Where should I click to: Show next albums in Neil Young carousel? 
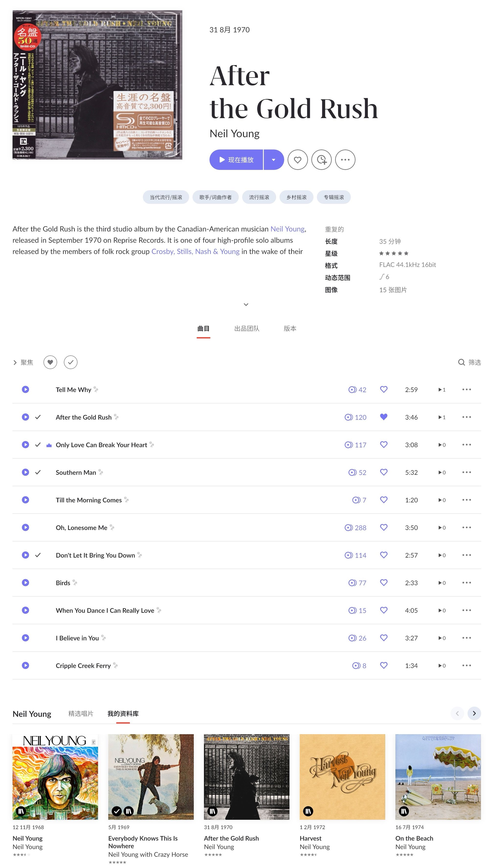pos(474,713)
